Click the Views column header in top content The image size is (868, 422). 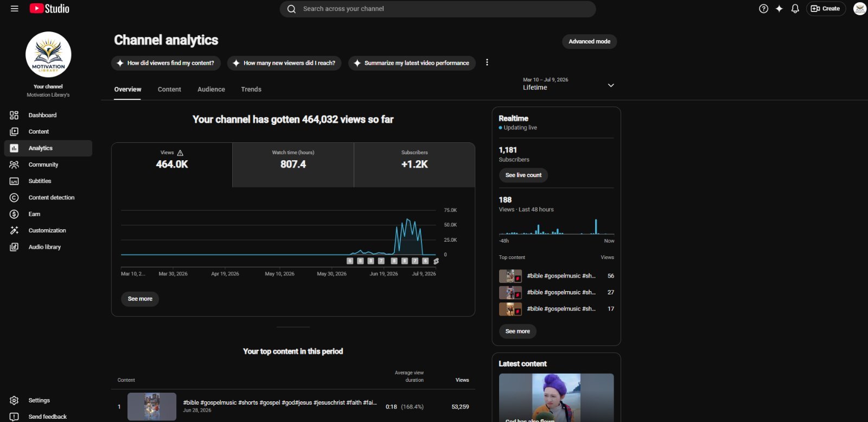tap(462, 380)
